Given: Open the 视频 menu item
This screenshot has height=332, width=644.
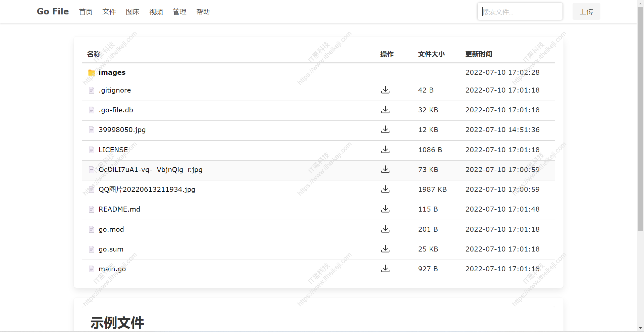Looking at the screenshot, I should [x=156, y=12].
